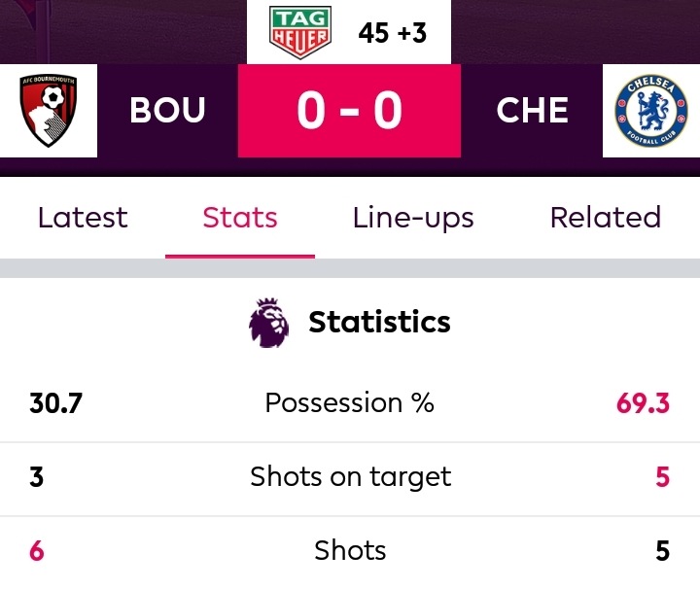Open the Related tab

click(606, 218)
